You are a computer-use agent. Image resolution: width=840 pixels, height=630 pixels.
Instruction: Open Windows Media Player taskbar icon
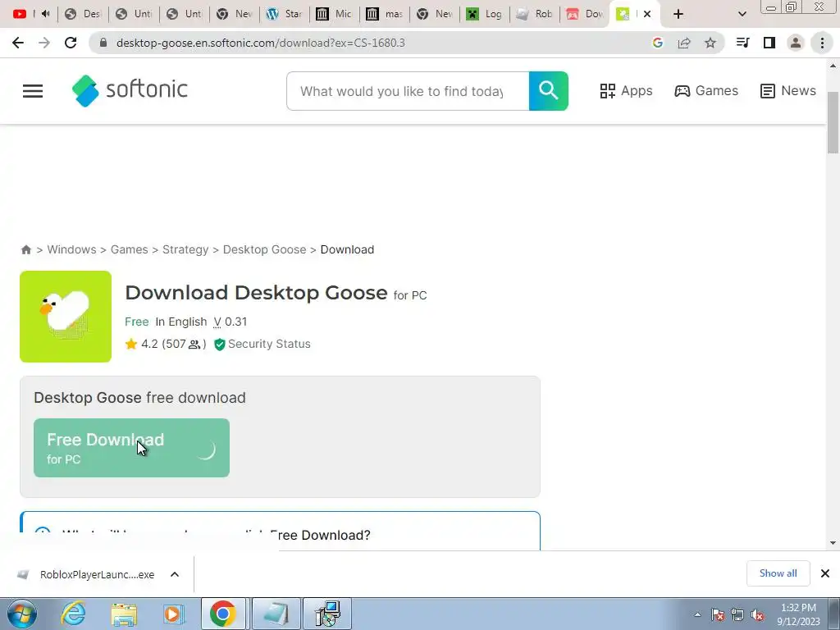[172, 614]
